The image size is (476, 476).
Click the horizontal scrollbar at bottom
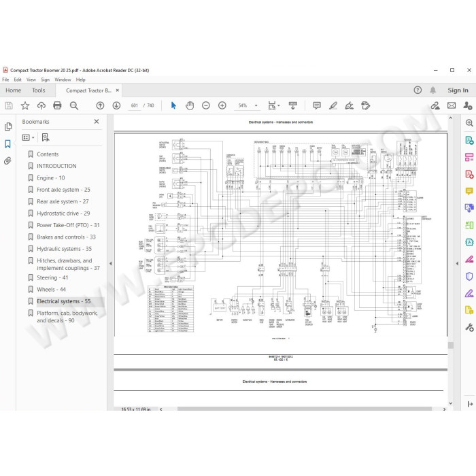[305, 409]
